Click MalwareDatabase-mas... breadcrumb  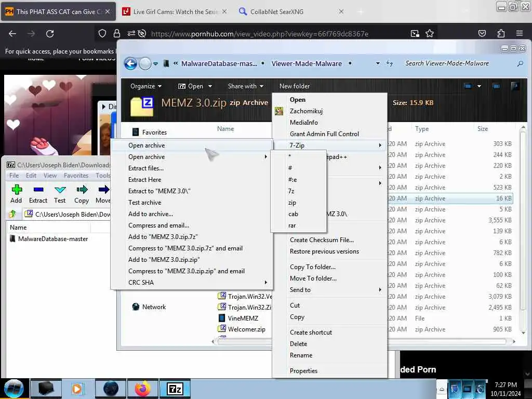point(219,63)
